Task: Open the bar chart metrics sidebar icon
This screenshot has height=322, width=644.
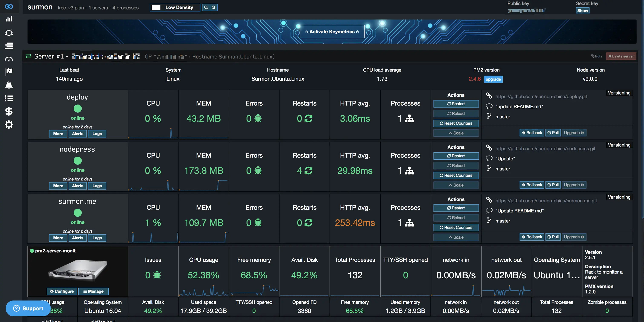Action: pyautogui.click(x=9, y=19)
